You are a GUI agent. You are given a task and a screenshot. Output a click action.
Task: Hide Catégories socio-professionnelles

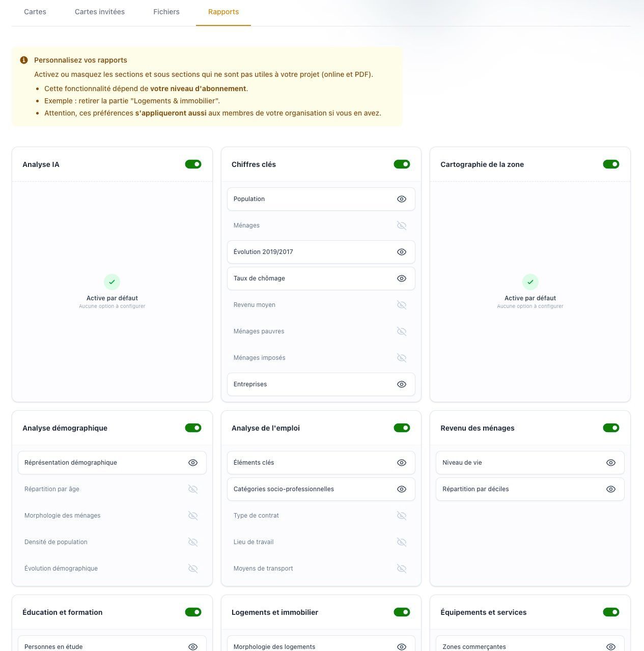(402, 489)
